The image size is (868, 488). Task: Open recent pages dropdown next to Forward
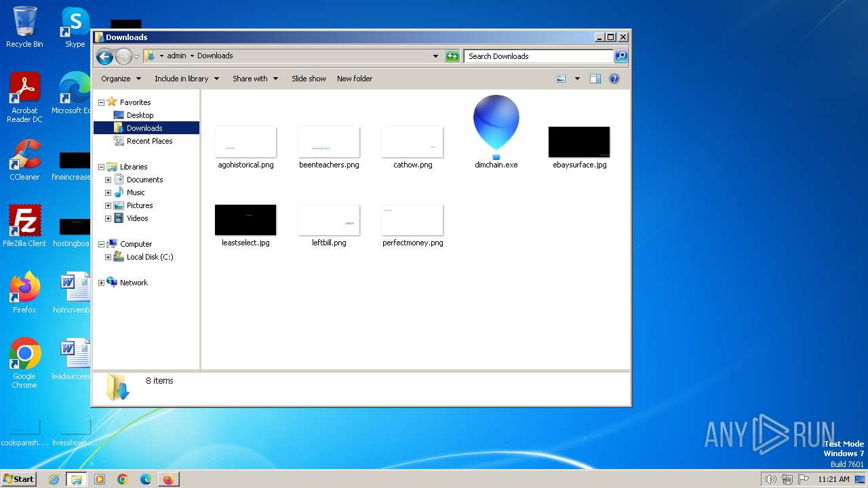(136, 56)
